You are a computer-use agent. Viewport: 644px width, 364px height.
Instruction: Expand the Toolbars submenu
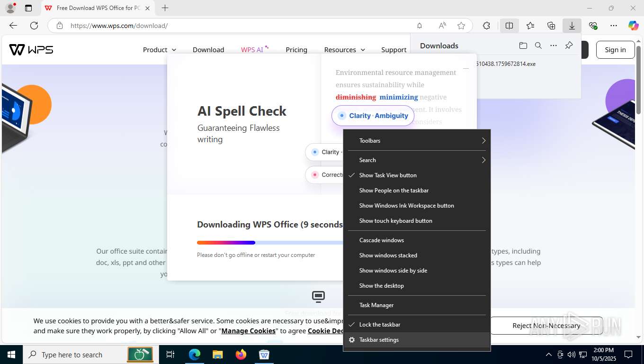click(417, 141)
